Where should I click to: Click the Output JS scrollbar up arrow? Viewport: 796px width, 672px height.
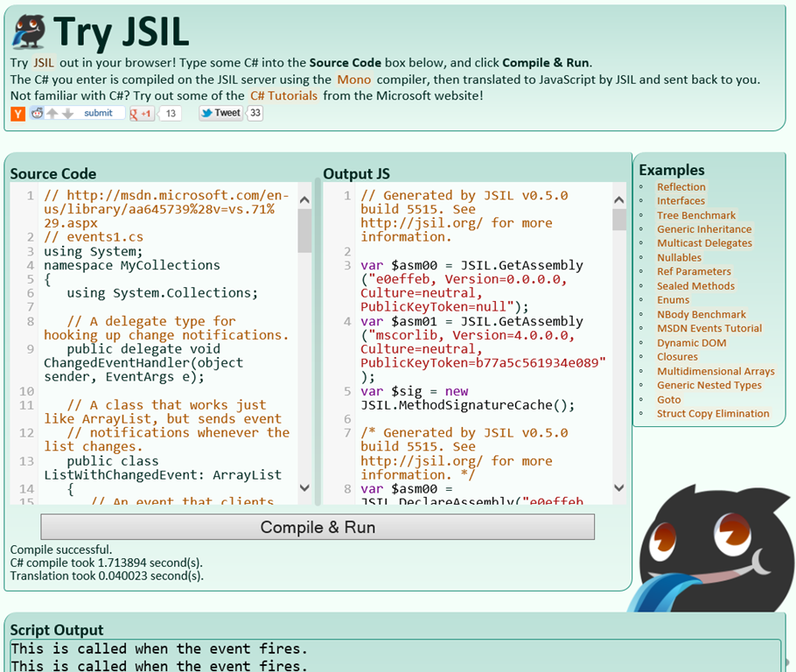click(x=618, y=199)
